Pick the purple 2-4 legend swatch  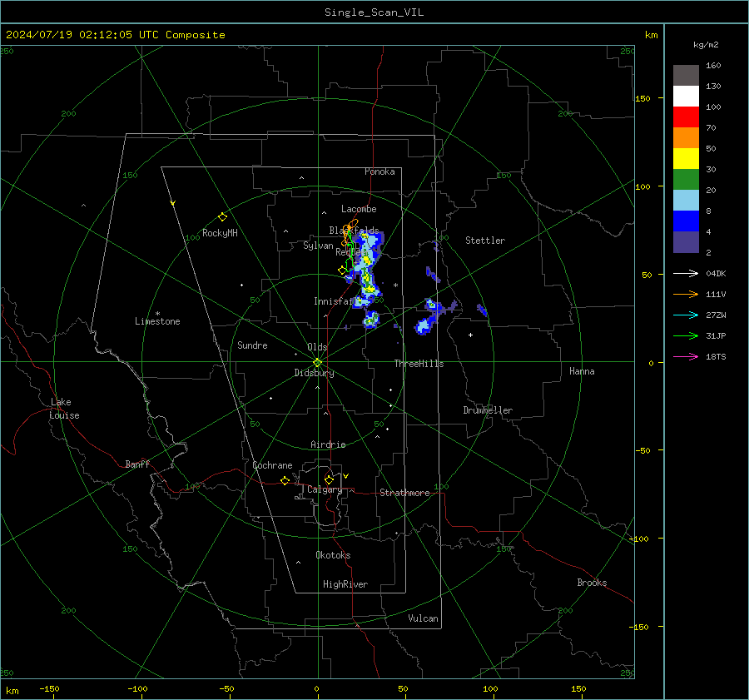pyautogui.click(x=686, y=241)
